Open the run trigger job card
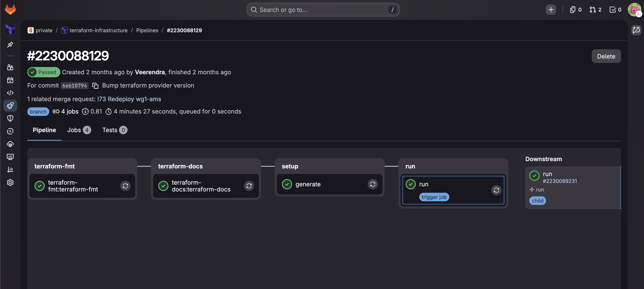644x289 pixels. (453, 190)
